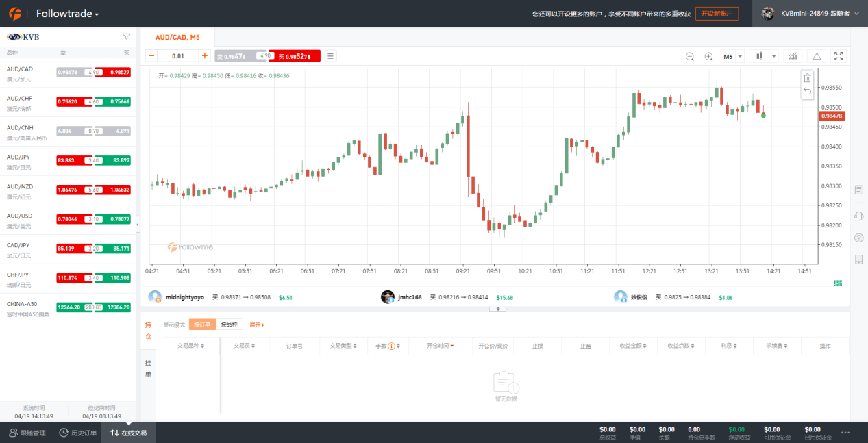Click the chart toolbar sell button 0.98478
Viewport: 868px width, 443px height.
241,56
